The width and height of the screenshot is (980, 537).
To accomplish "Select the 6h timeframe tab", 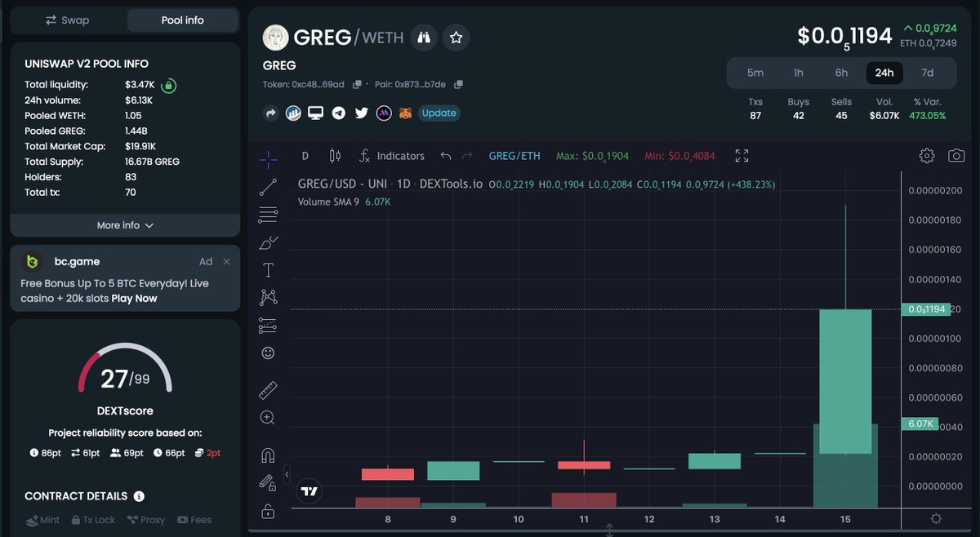I will pyautogui.click(x=841, y=73).
